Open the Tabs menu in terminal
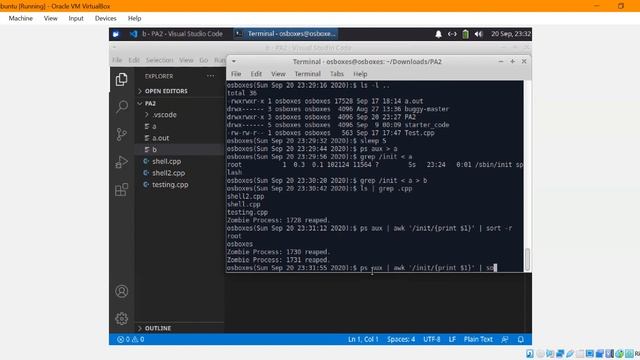 [337, 74]
